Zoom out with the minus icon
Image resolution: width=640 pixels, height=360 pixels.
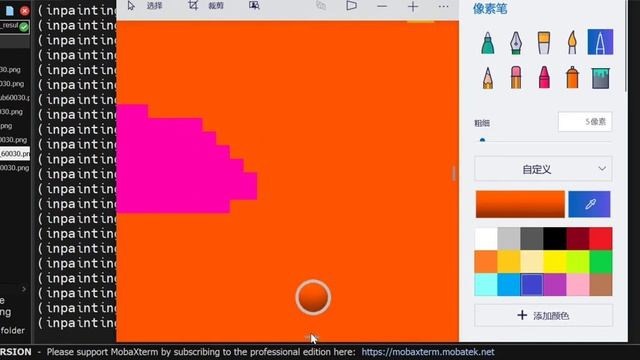pos(382,7)
